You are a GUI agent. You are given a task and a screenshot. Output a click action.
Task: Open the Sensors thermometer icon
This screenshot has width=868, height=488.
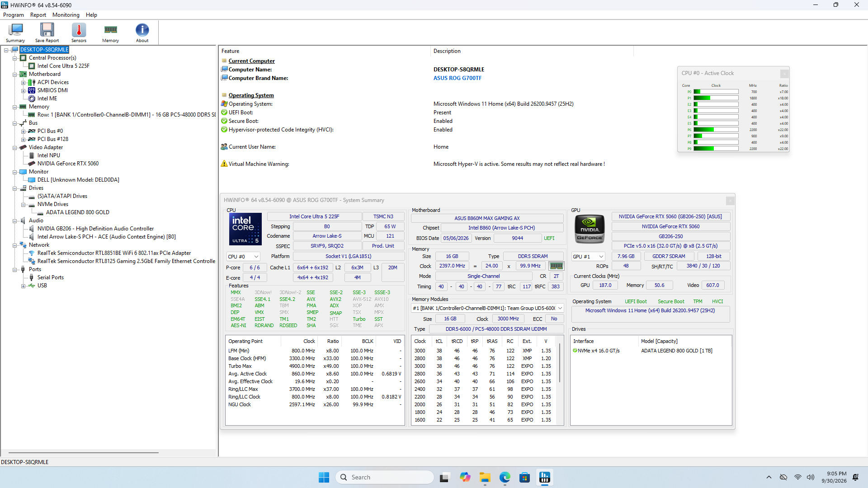(79, 33)
